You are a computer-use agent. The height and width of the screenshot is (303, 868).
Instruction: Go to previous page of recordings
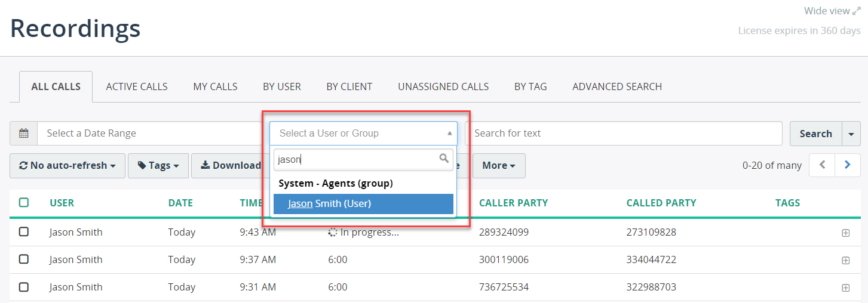pyautogui.click(x=823, y=165)
